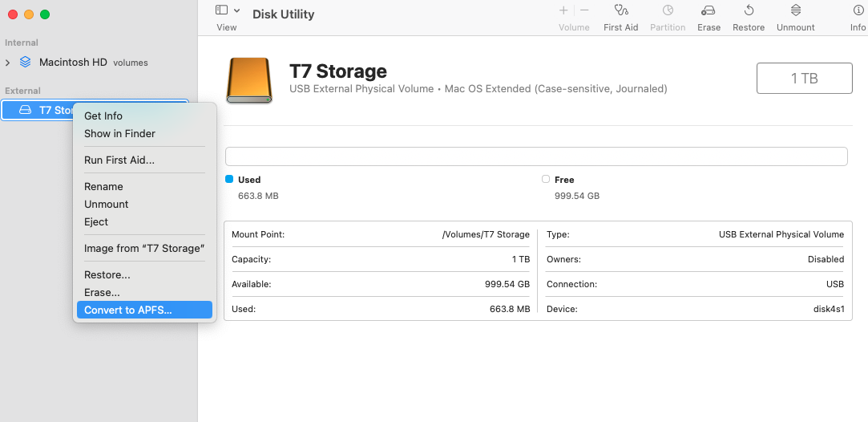Click the Unmount icon in toolbar
The height and width of the screenshot is (422, 868).
(796, 10)
